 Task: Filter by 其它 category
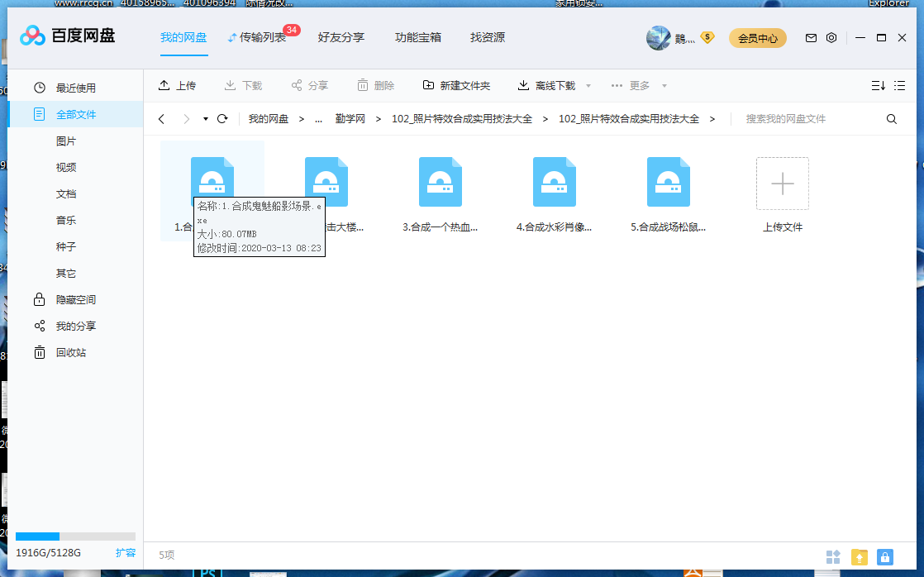pos(66,273)
